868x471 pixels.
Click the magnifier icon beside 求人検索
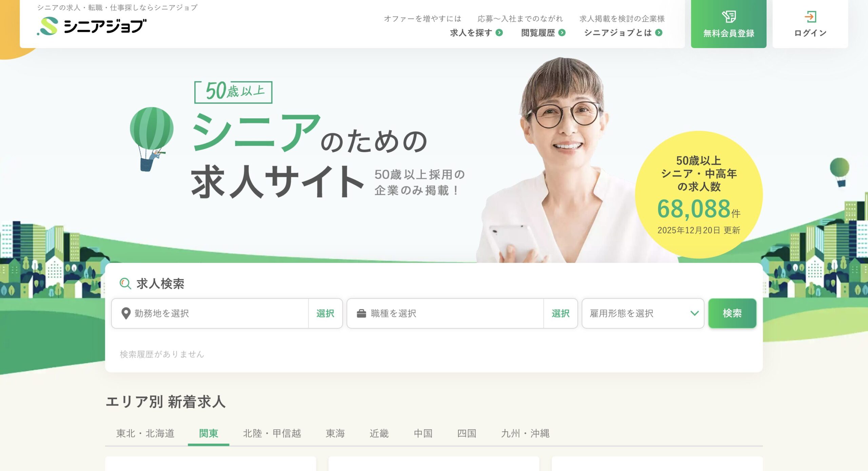click(x=125, y=284)
